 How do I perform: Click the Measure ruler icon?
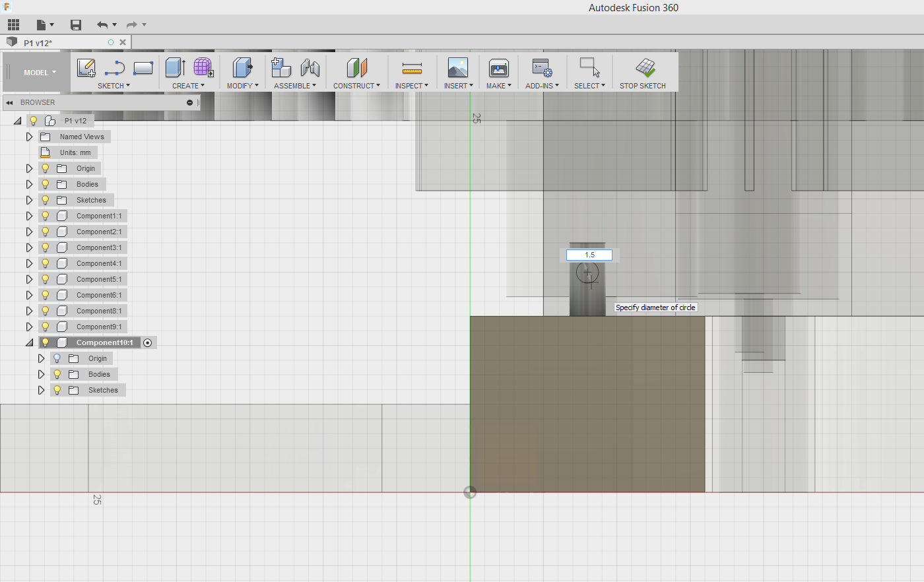(412, 68)
